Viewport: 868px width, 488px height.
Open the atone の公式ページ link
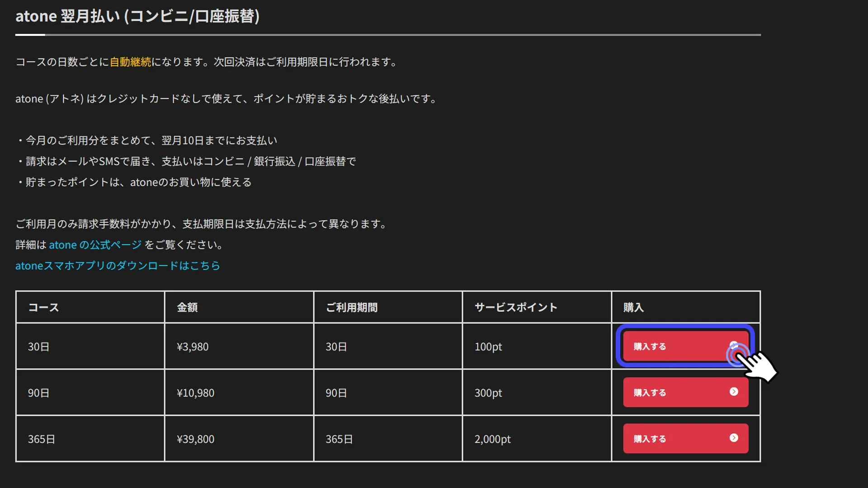point(95,245)
